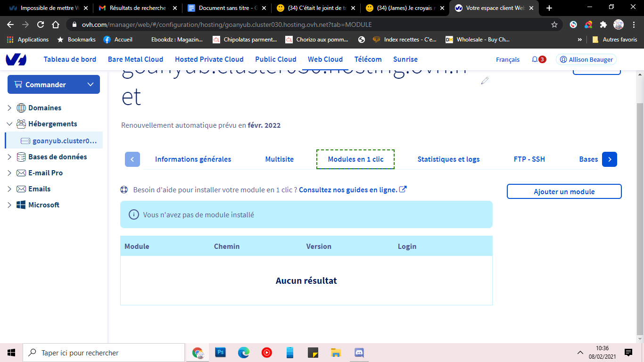This screenshot has width=644, height=362.
Task: Expand the Bases de données section
Action: point(9,157)
